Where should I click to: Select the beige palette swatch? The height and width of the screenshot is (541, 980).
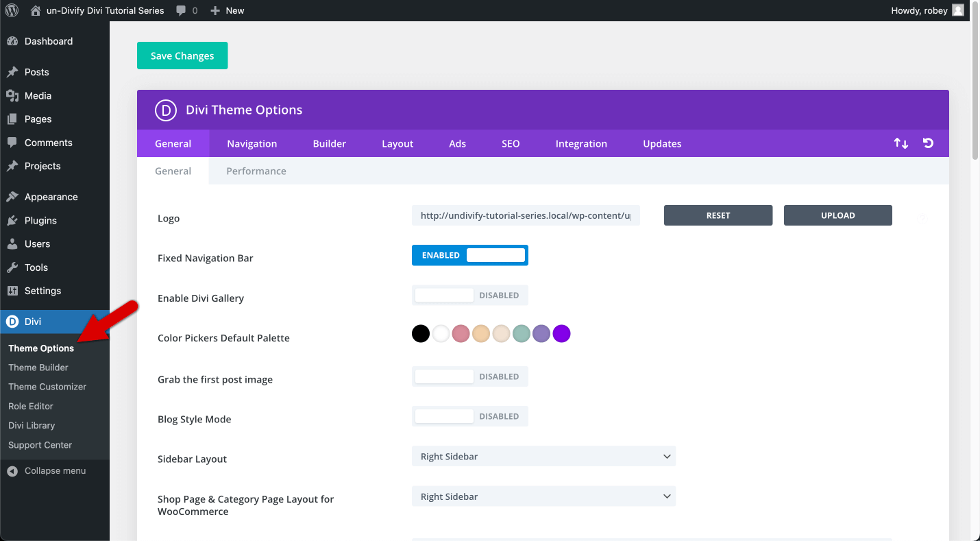pyautogui.click(x=501, y=334)
